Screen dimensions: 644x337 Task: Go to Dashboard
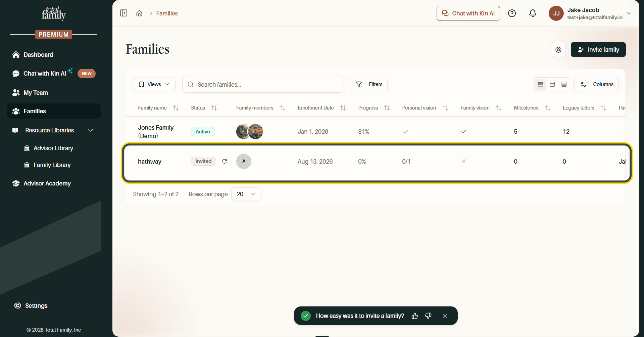coord(54,55)
